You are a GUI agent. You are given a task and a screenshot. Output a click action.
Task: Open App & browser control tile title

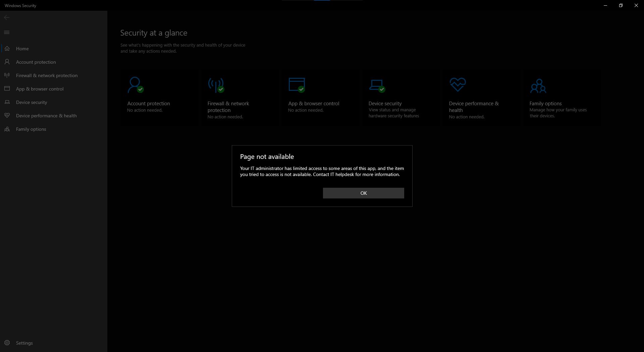click(x=314, y=104)
